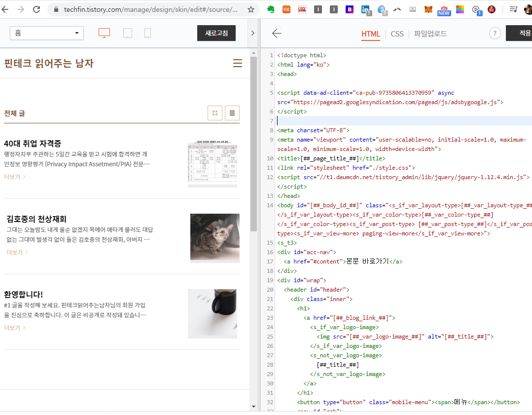Open the post 김호중의 천상재회

[36, 219]
